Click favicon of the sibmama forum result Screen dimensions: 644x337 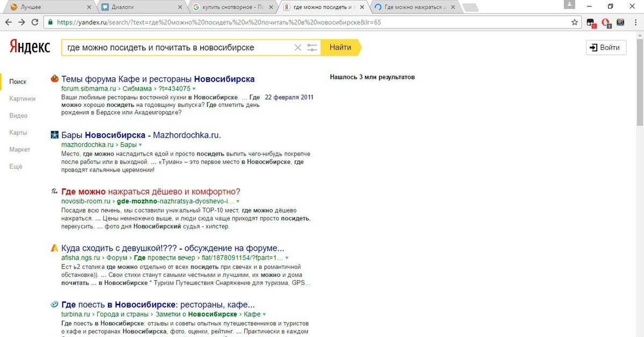point(55,79)
